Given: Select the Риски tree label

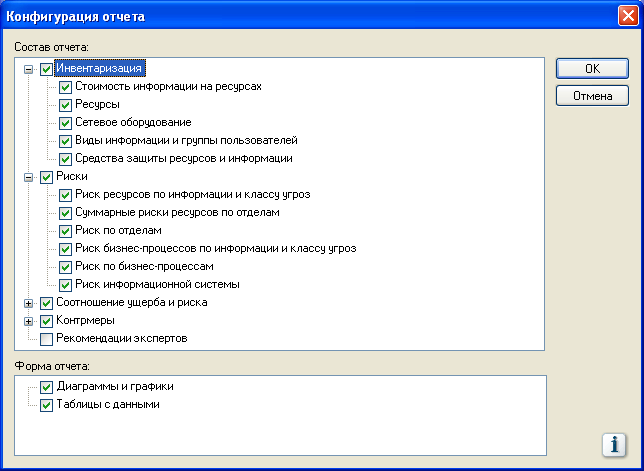Looking at the screenshot, I should 72,176.
